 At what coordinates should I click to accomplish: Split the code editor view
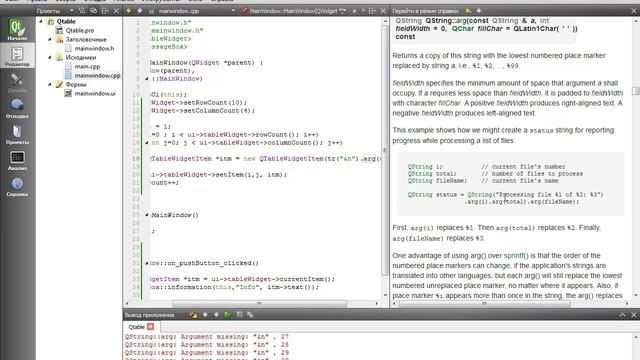372,11
